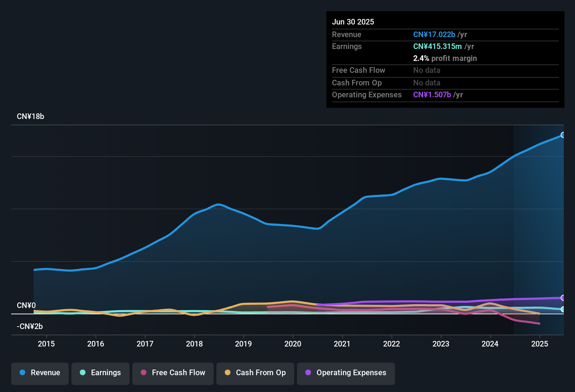This screenshot has width=575, height=392.
Task: Expand the Cash From Op legend entry
Action: tap(255, 373)
